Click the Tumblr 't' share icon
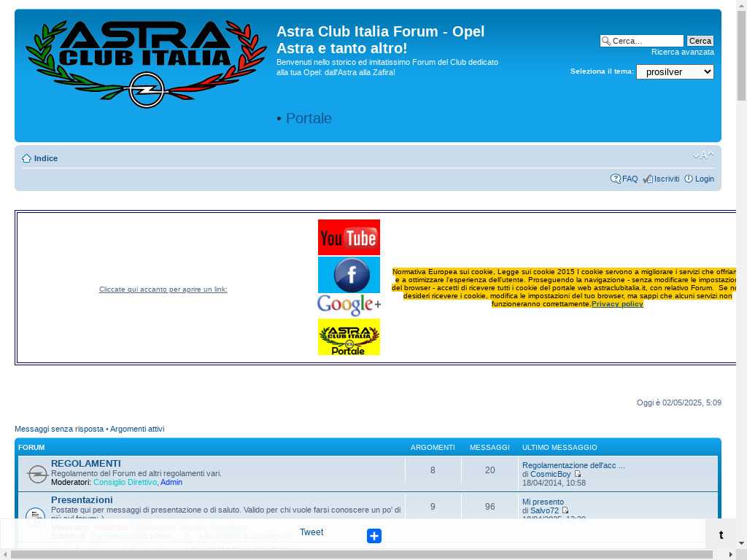 tap(721, 534)
